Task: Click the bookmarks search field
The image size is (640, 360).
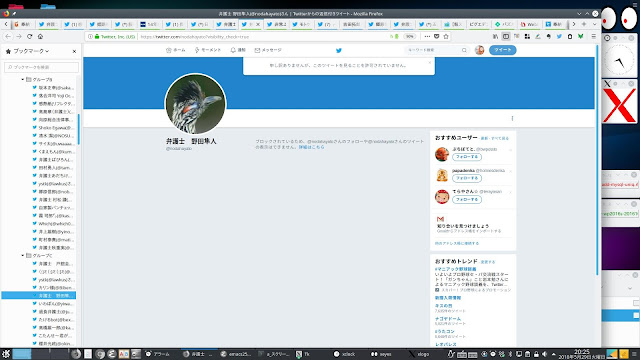Action: [x=41, y=67]
